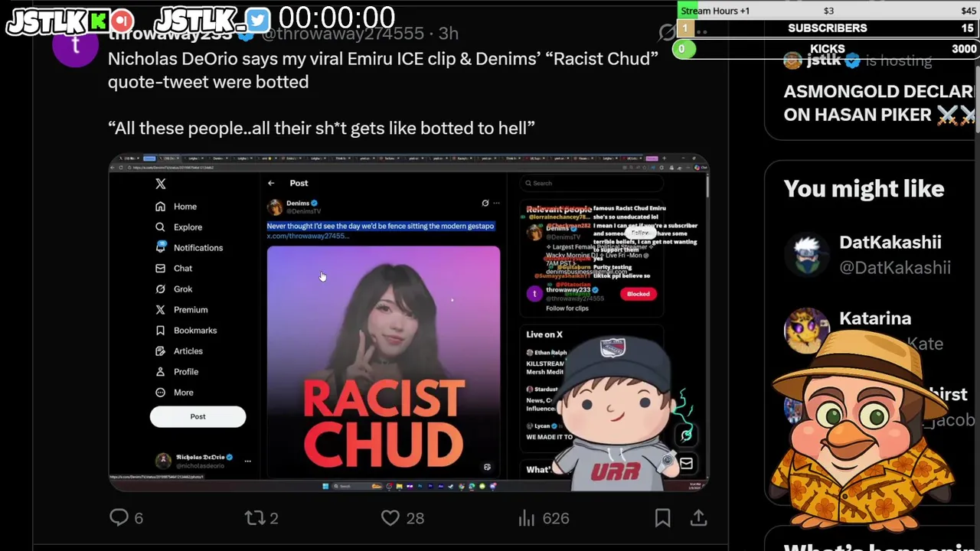Open throwaway233 purple profile avatar

point(75,44)
